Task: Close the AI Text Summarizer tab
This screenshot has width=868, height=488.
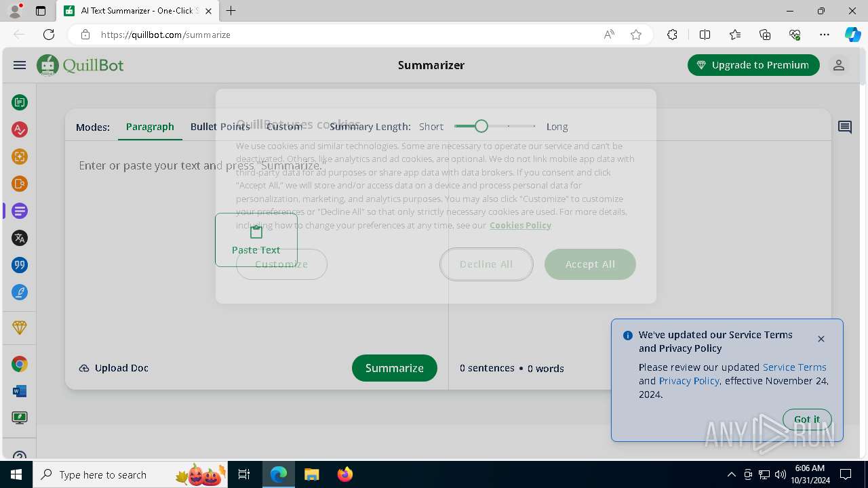Action: [x=208, y=11]
